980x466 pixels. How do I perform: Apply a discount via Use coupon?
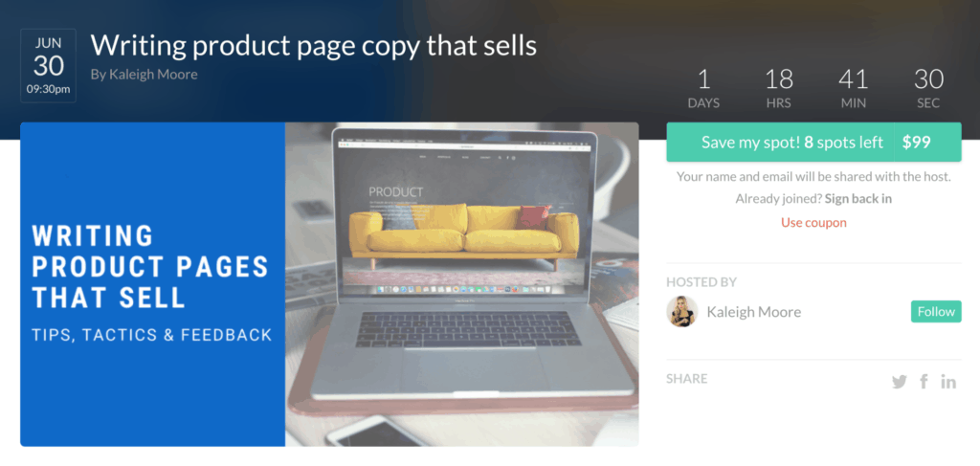pos(813,223)
